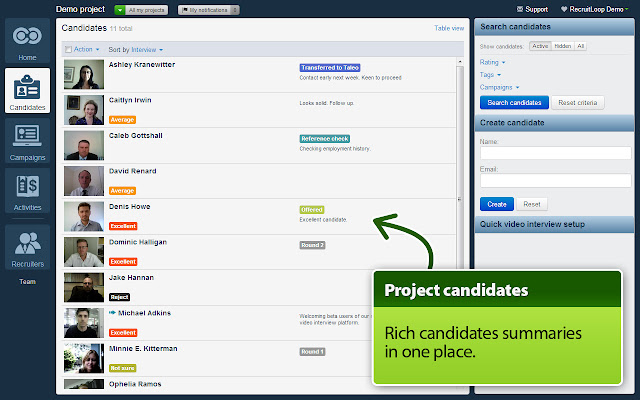Open My notifications
Viewport: 640px width, 400px height.
[208, 10]
